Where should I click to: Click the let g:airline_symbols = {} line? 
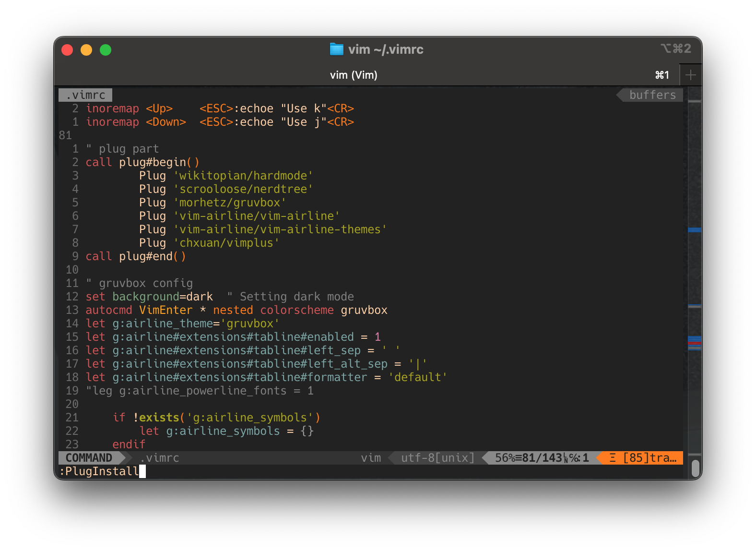coord(226,431)
